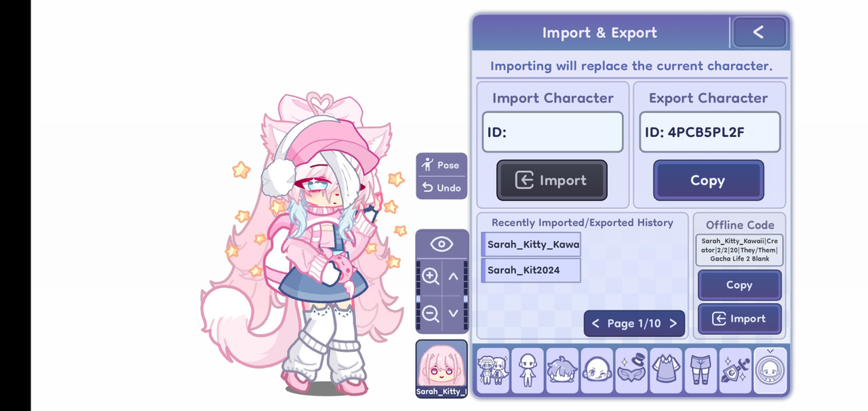The image size is (868, 411).
Task: Open the shirt clothing tab
Action: coord(666,370)
